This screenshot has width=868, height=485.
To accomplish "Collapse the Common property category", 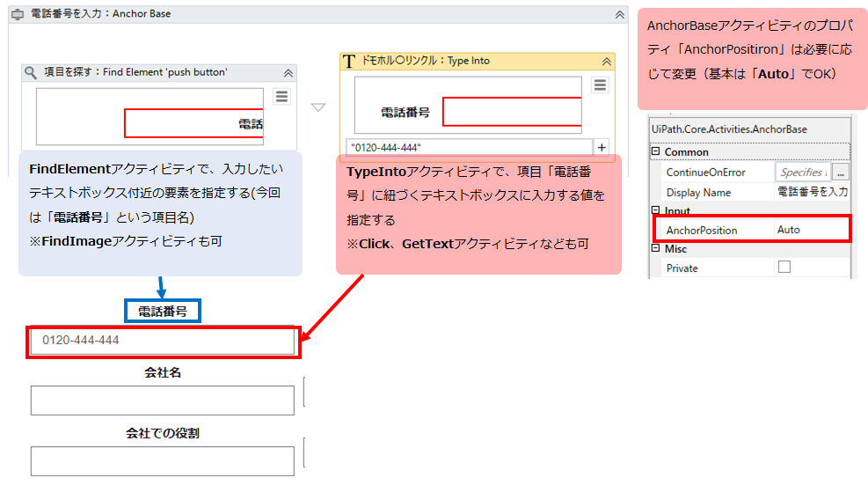I will pos(655,151).
